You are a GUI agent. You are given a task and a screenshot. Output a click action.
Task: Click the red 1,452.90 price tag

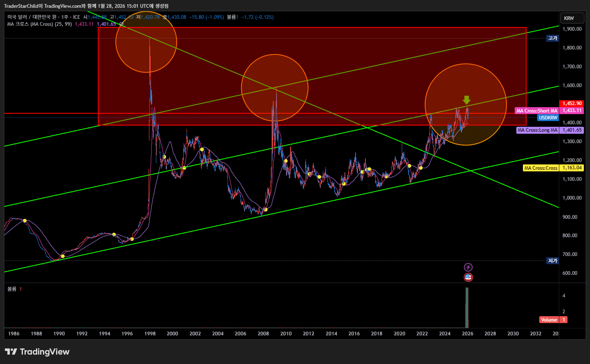[x=572, y=103]
